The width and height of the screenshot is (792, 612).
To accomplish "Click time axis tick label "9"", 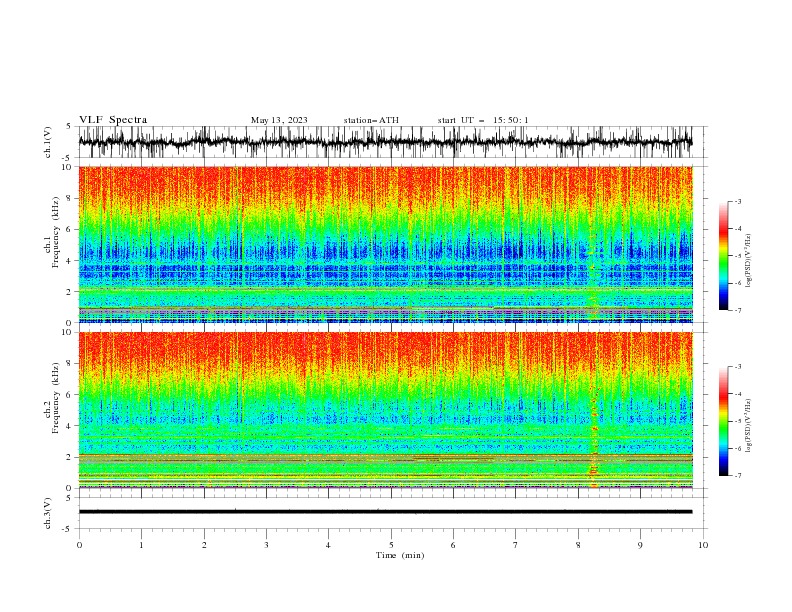I will coord(640,545).
